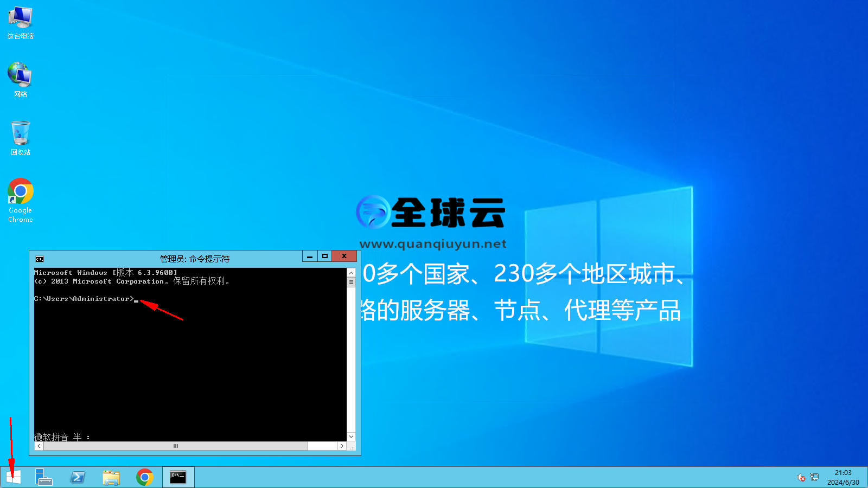This screenshot has height=488, width=868.
Task: Minimize the Command Prompt window
Action: [x=310, y=256]
